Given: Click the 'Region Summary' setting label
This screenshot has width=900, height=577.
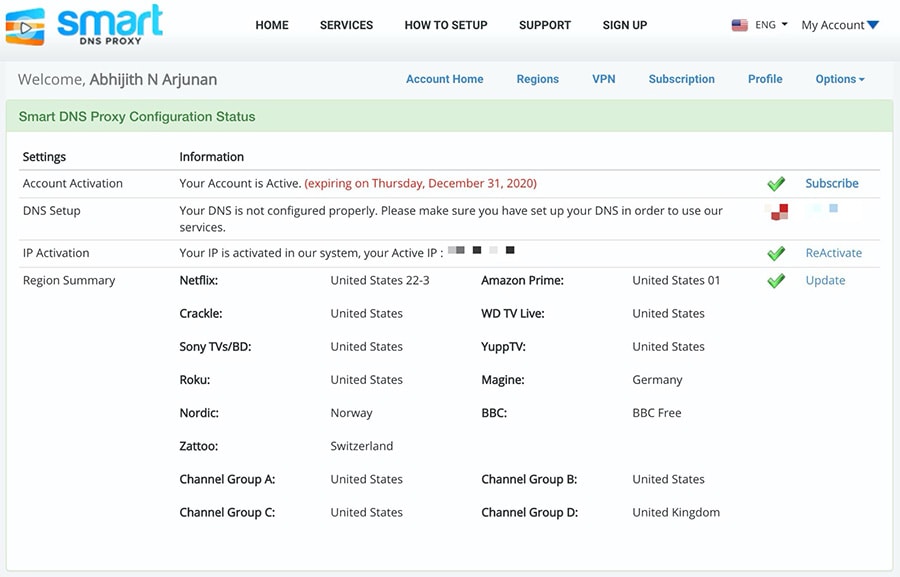Looking at the screenshot, I should (69, 281).
